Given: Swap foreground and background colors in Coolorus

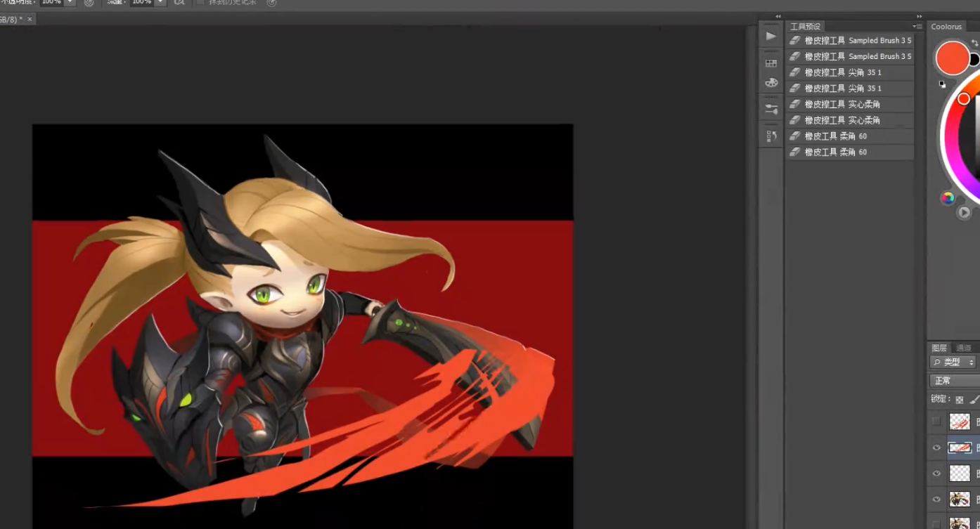Looking at the screenshot, I should point(974,43).
